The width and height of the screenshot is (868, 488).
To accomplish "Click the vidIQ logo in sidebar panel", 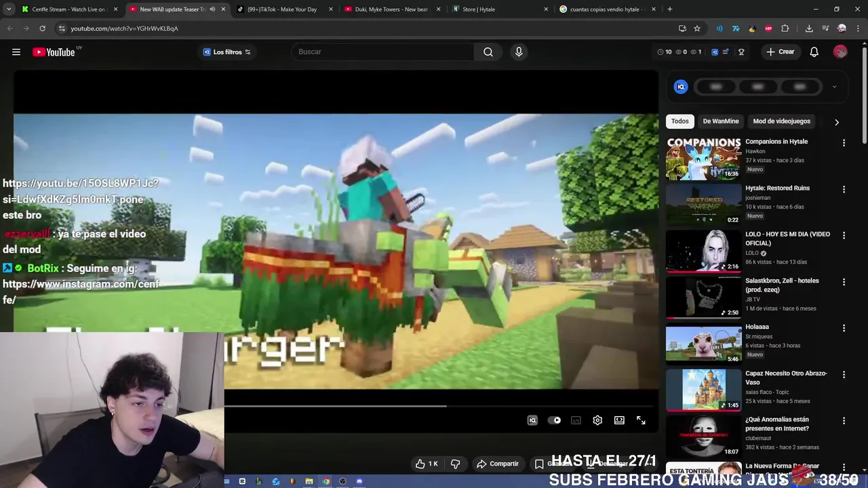I will [681, 87].
